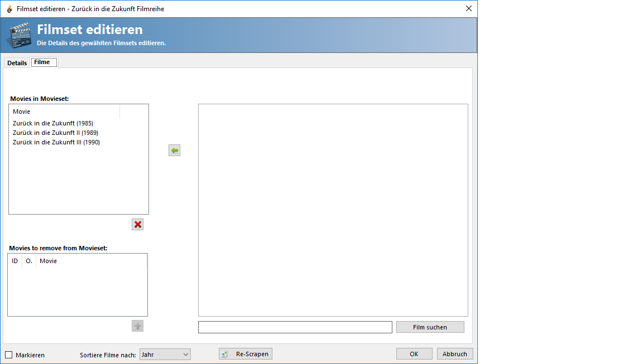Click the Film suchen button
This screenshot has height=364, width=643.
pyautogui.click(x=430, y=327)
